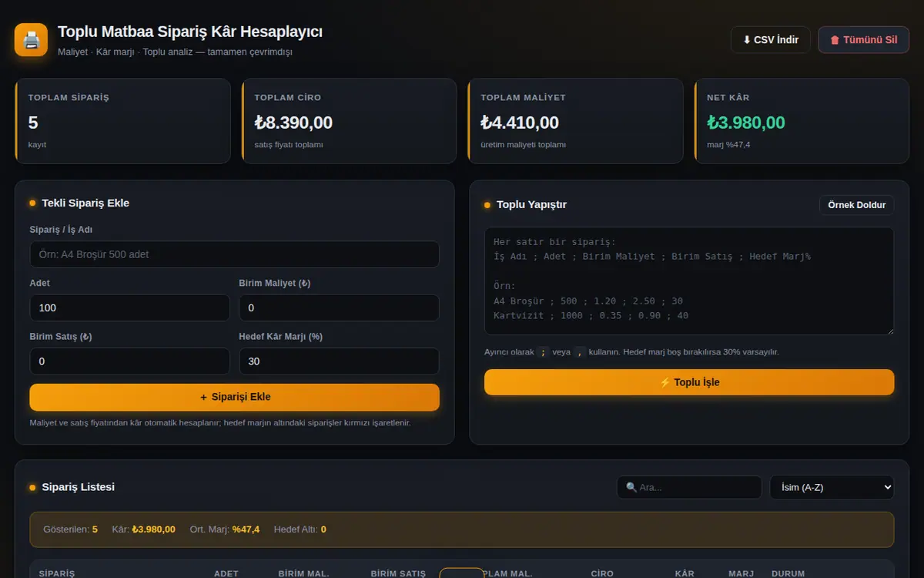Screen dimensions: 924x578
Task: Select the ₺8.390,00 total revenue value
Action: pyautogui.click(x=293, y=123)
